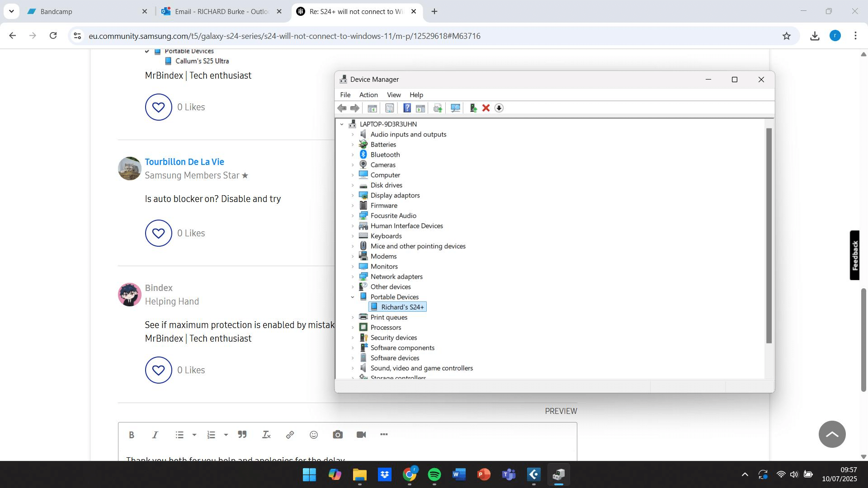
Task: Click the Device Manager tree scrollbar
Action: (769, 235)
